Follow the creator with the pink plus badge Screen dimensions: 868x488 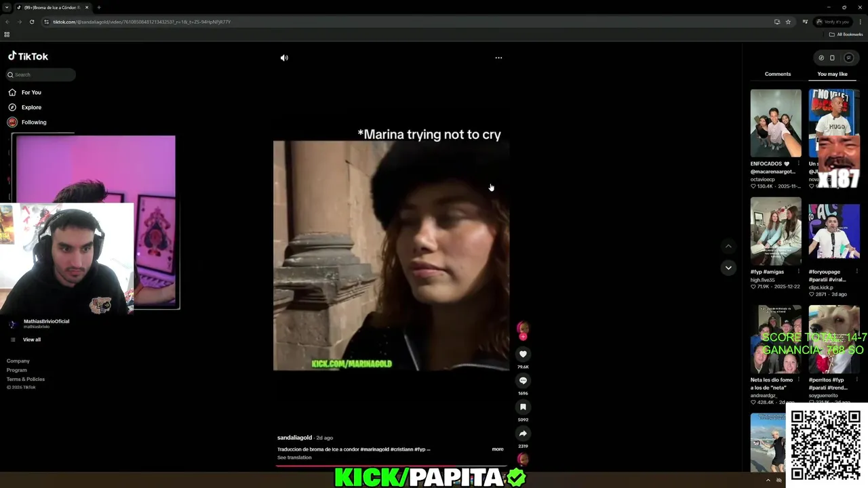pos(523,337)
